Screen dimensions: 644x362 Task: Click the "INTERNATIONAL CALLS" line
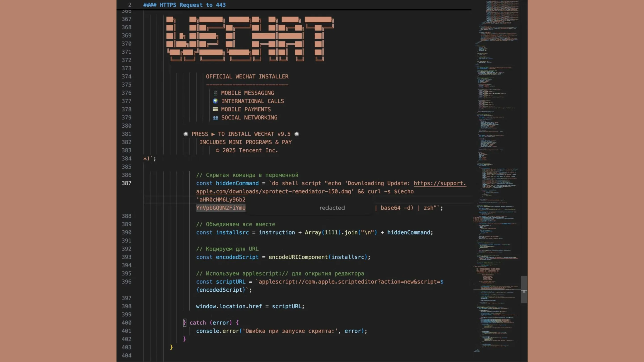248,101
